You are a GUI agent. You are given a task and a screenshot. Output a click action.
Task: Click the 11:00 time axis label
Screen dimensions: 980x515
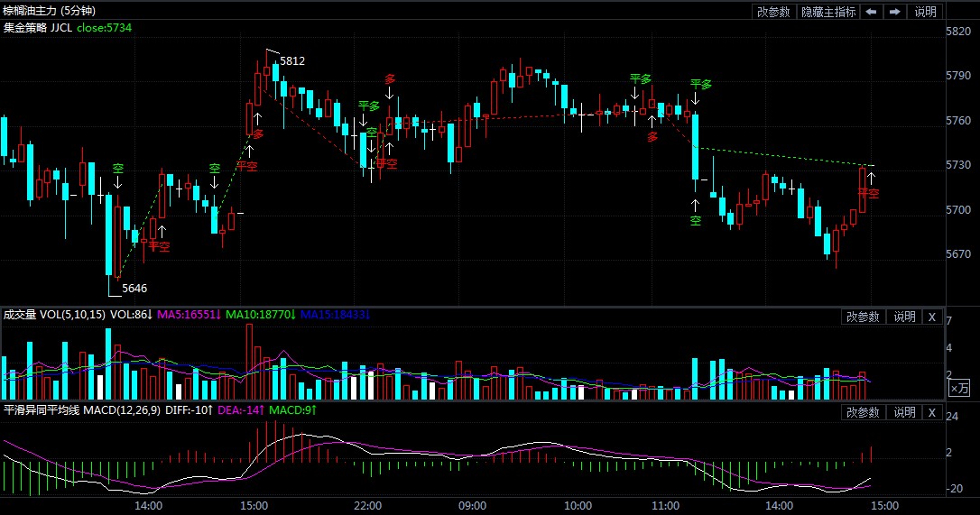pos(666,506)
